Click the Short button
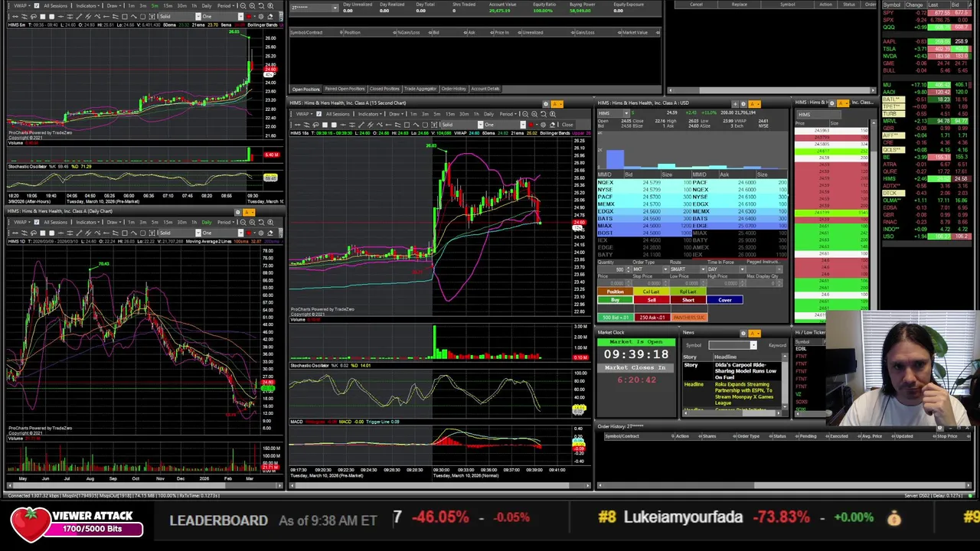This screenshot has height=551, width=980. 688,300
